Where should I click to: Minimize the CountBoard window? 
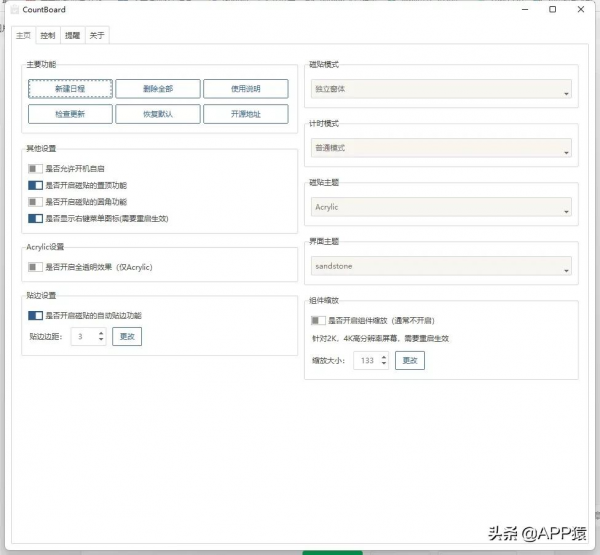[x=524, y=10]
